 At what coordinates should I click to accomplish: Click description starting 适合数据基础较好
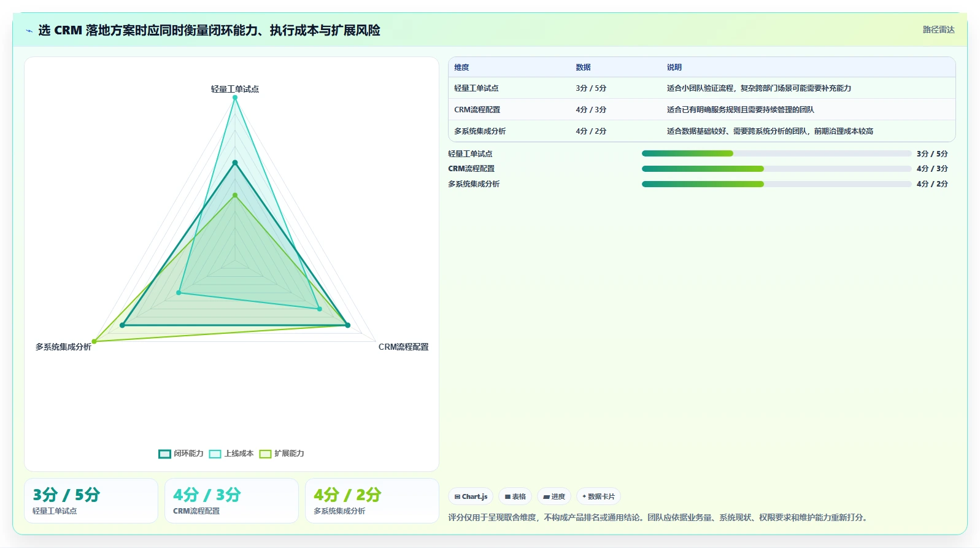[x=770, y=131]
